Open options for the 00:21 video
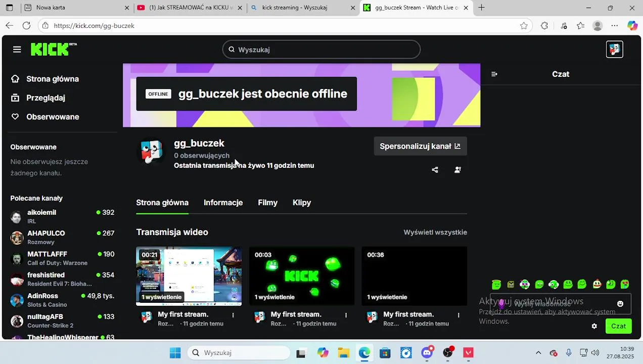 pos(233,315)
